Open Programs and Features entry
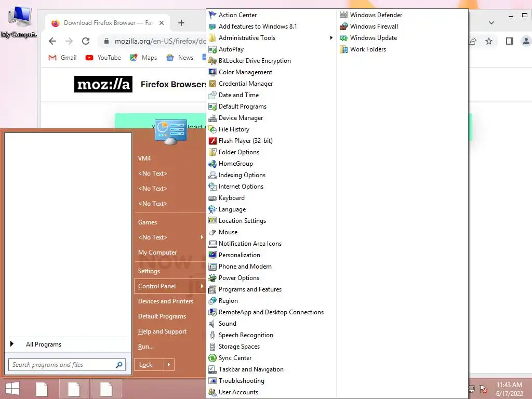The image size is (532, 399). click(x=250, y=289)
